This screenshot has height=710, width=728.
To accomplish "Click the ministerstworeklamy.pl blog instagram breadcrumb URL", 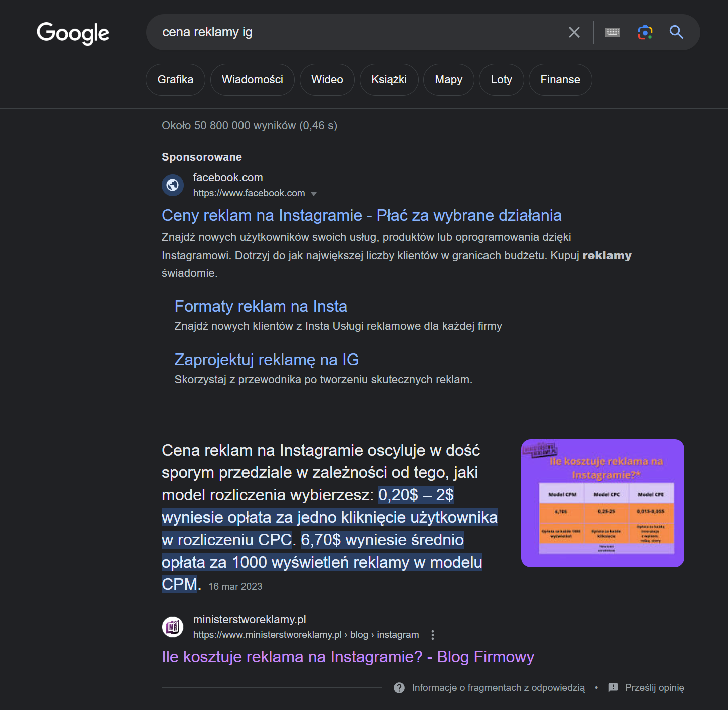I will [306, 635].
